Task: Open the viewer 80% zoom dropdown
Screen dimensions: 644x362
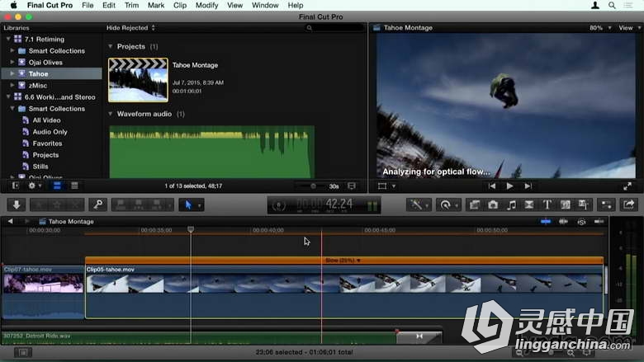Action: [600, 27]
